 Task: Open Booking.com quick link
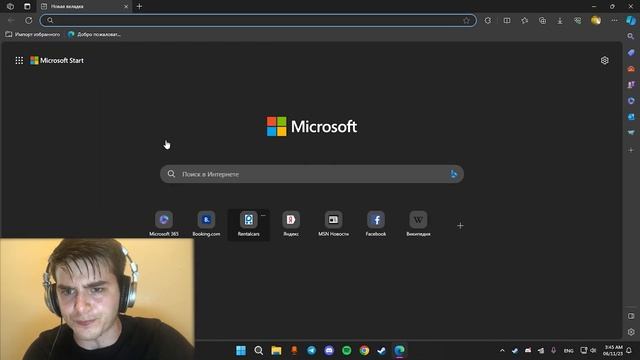click(206, 224)
